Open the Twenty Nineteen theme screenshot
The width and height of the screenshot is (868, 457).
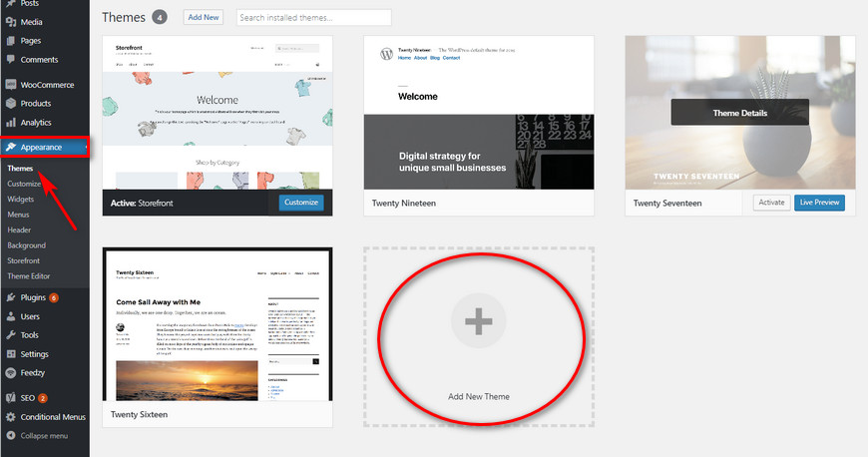pos(479,113)
